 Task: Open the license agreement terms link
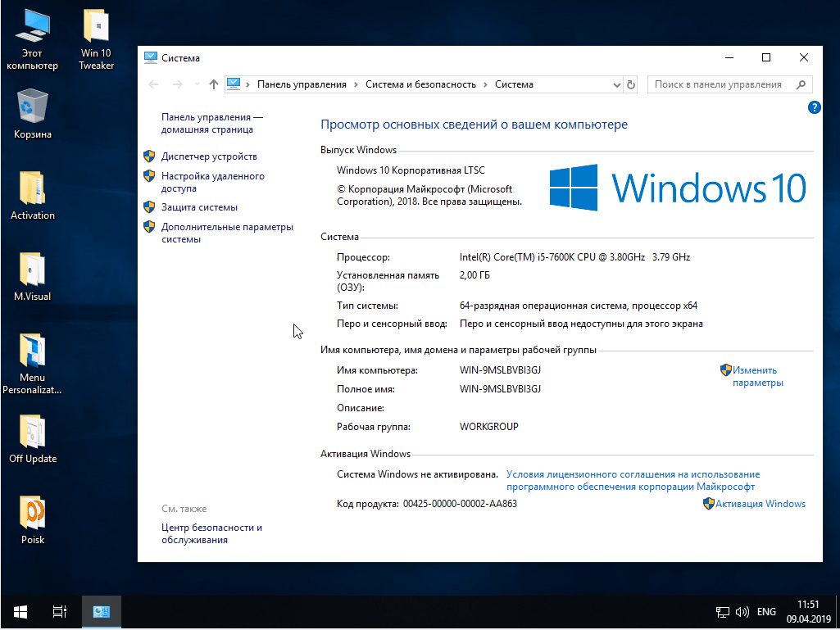click(x=633, y=481)
